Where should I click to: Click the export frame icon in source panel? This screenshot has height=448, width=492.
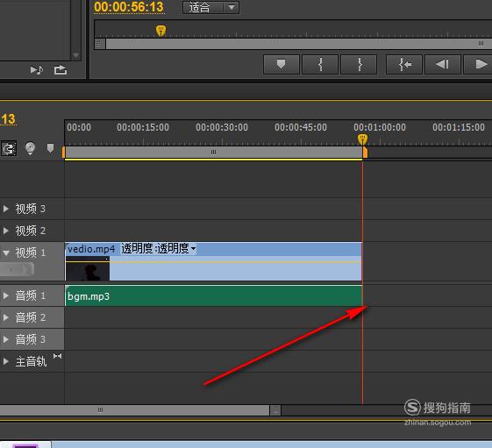[61, 69]
